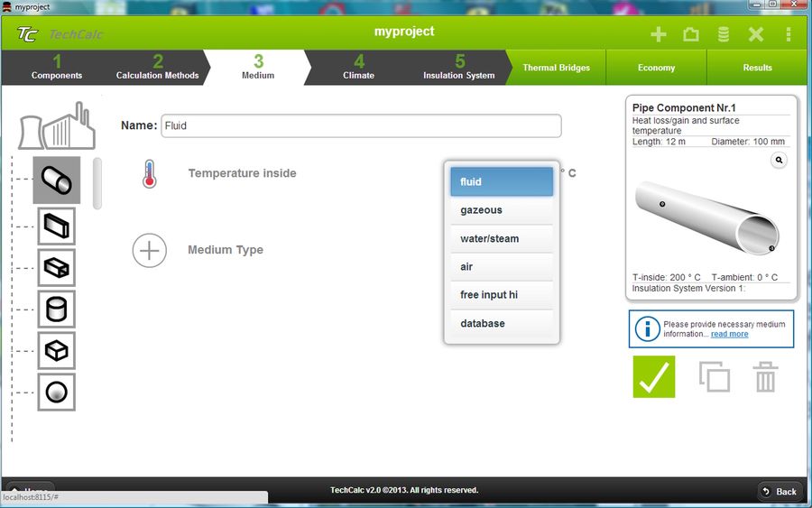
Task: Click the duplicate component icon
Action: click(715, 376)
